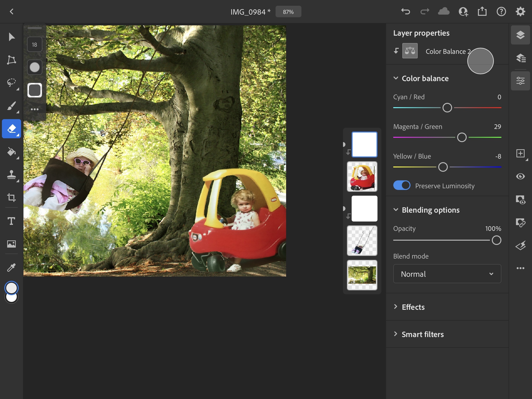Open the eraser hardness round swatch
532x399 pixels.
pyautogui.click(x=34, y=67)
